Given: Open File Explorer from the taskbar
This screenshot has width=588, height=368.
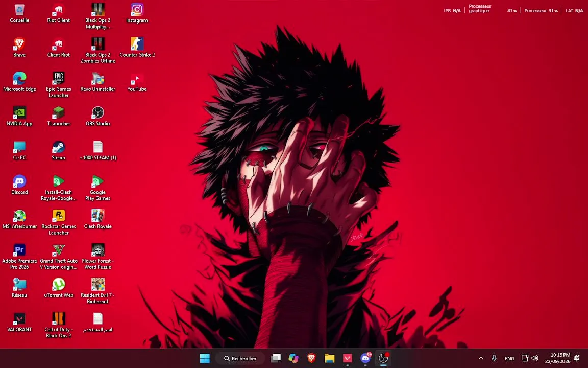Looking at the screenshot, I should coord(329,358).
